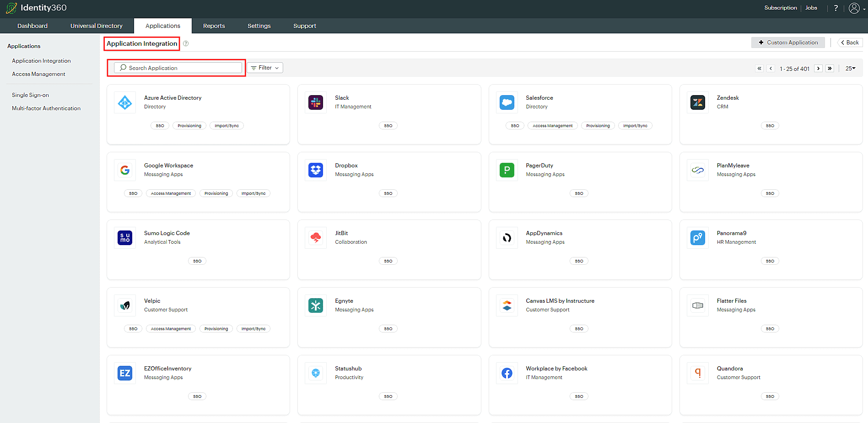Image resolution: width=868 pixels, height=423 pixels.
Task: Click the Sumo Logic Code icon
Action: (x=125, y=238)
